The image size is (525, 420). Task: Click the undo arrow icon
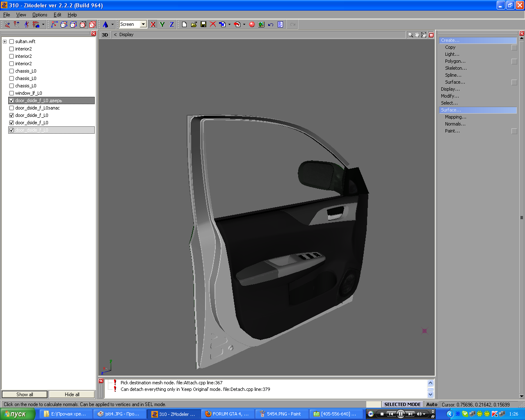tap(271, 25)
